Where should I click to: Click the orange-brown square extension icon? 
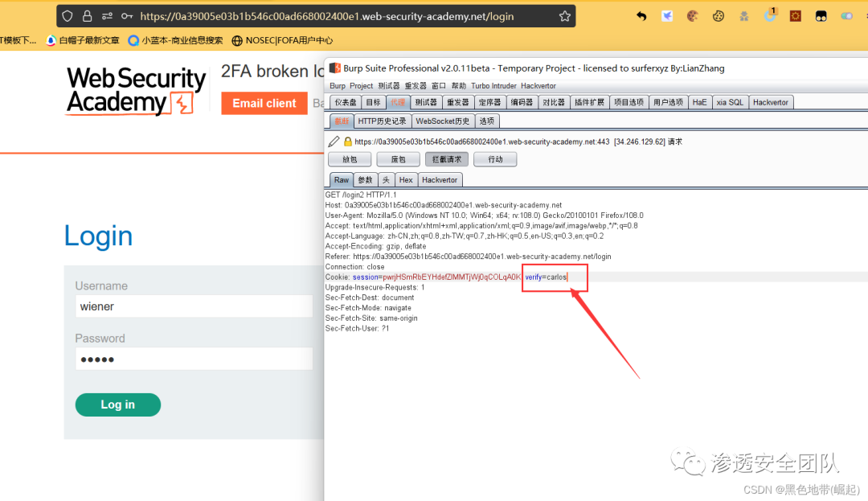point(796,16)
